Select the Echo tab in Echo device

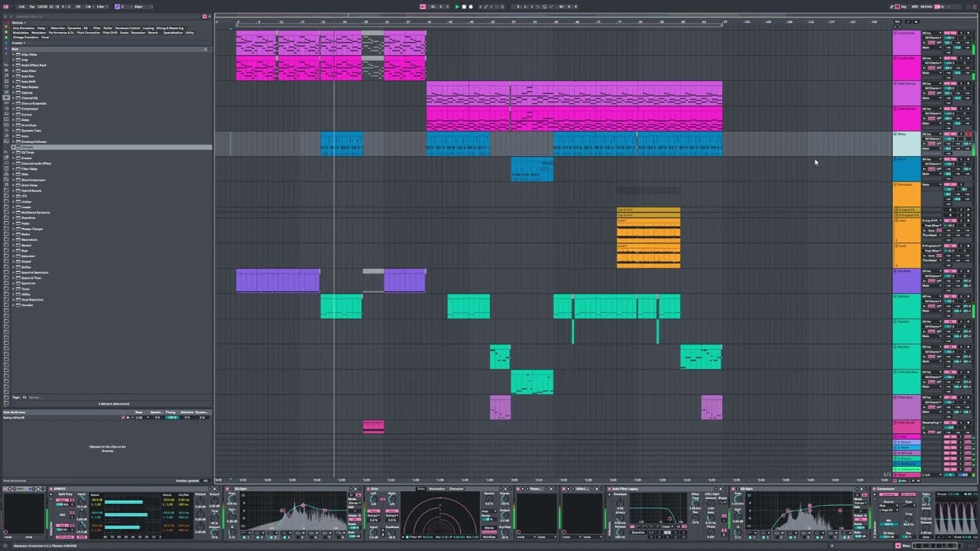[421, 488]
